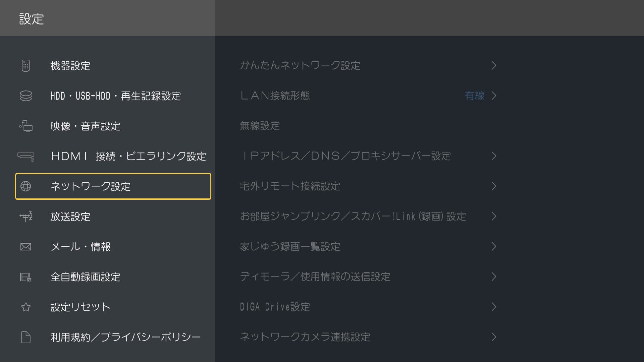Open the 全自動録画設定 menu entry
Screen dimensions: 644x362
click(x=86, y=277)
